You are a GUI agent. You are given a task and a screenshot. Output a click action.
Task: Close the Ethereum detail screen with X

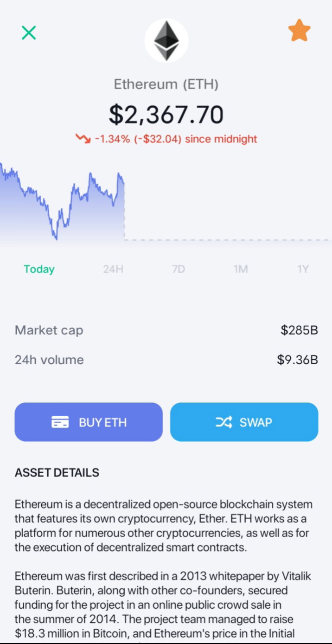pos(29,32)
